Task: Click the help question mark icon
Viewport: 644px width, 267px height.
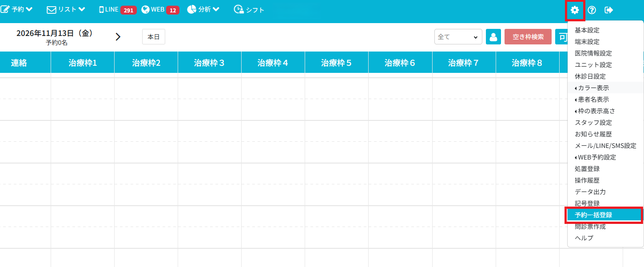Action: pyautogui.click(x=592, y=10)
